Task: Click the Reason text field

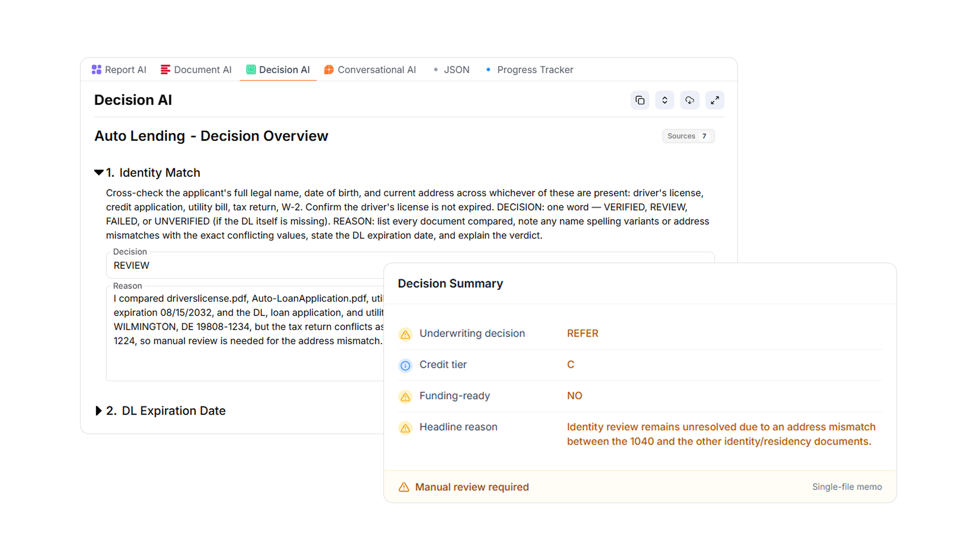Action: pyautogui.click(x=245, y=333)
